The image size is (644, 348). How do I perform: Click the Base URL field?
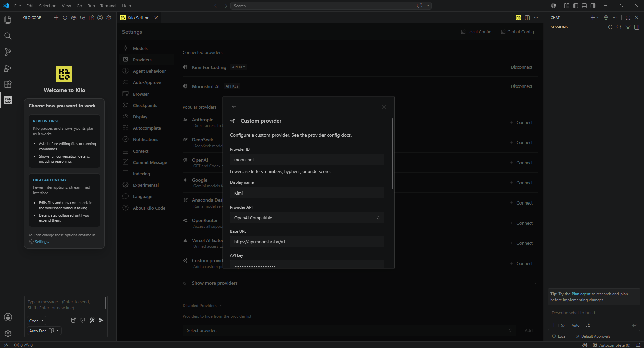point(307,242)
